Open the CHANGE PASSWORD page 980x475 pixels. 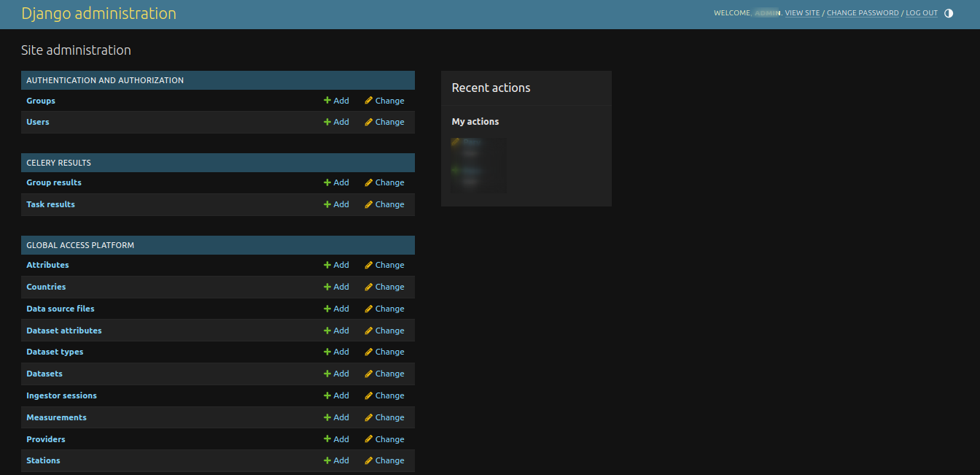click(863, 12)
